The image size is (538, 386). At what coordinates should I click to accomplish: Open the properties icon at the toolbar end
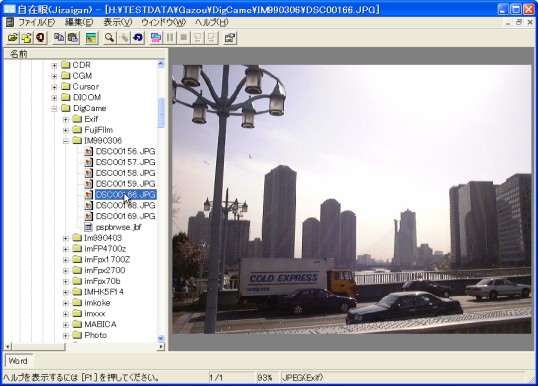click(230, 38)
